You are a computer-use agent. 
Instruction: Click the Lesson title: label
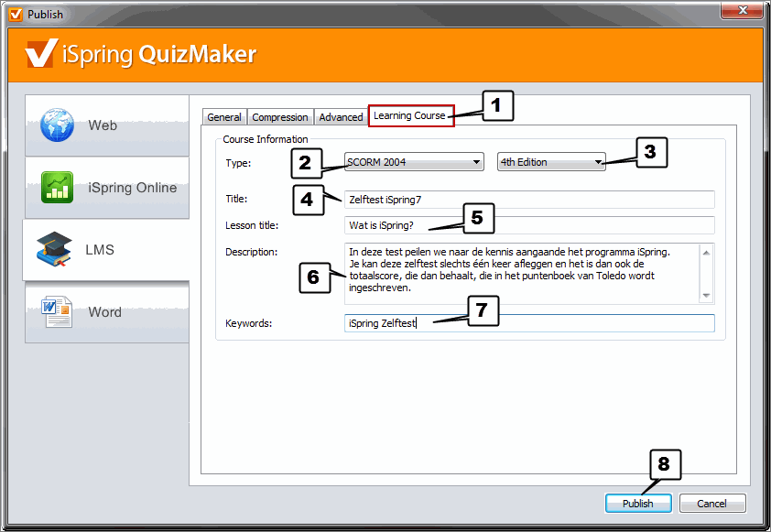coord(252,225)
